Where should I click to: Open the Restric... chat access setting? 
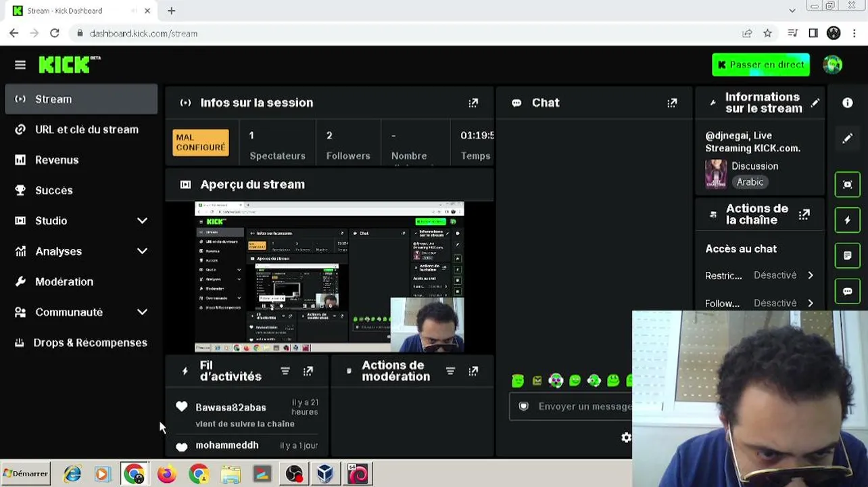(759, 275)
